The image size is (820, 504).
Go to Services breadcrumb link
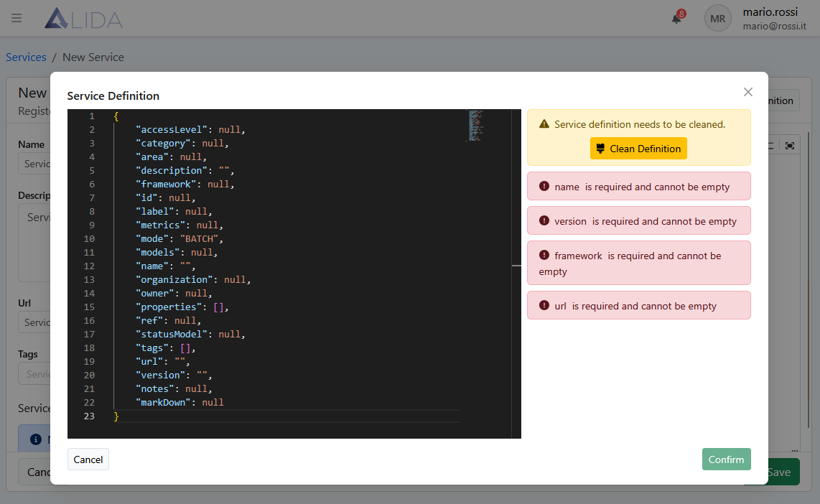tap(26, 57)
